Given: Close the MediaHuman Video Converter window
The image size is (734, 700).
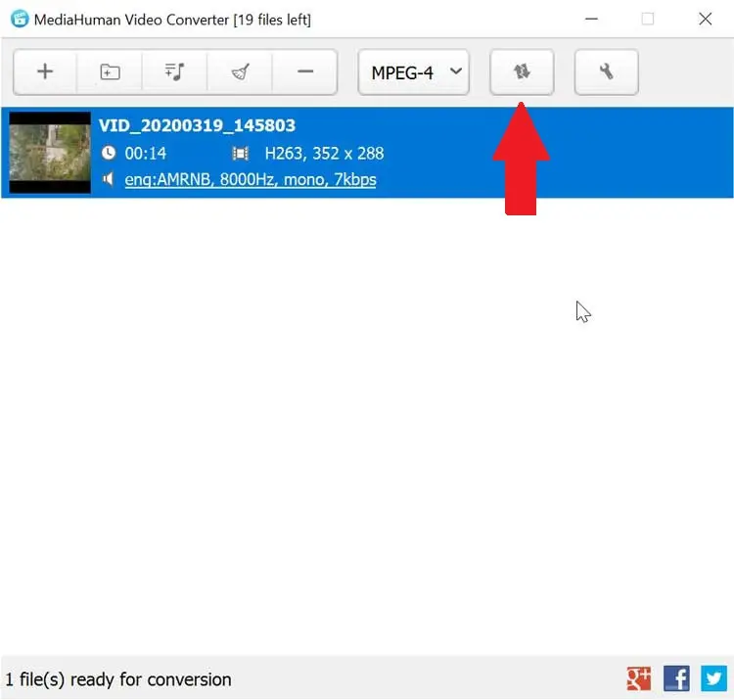Looking at the screenshot, I should point(706,19).
